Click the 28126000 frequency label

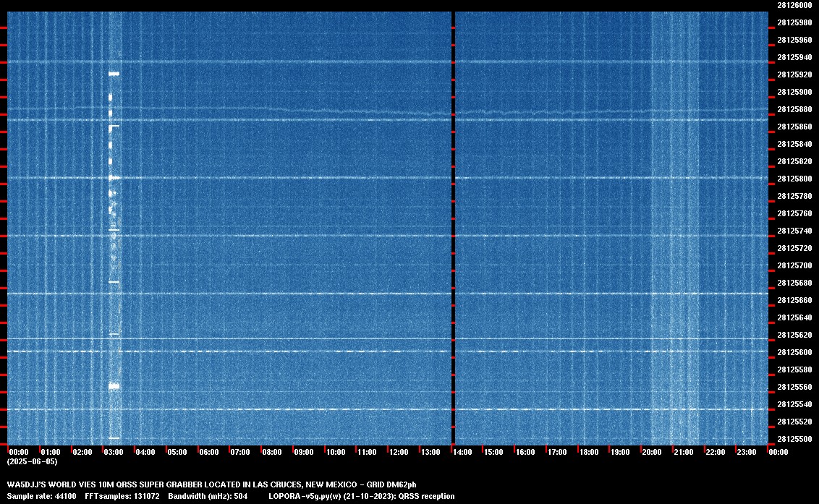click(x=794, y=5)
